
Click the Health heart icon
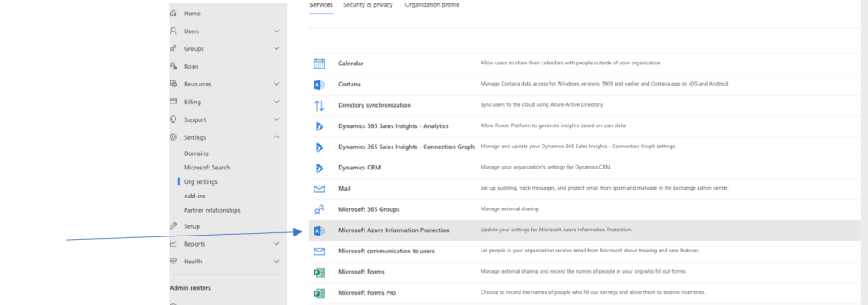pos(174,261)
